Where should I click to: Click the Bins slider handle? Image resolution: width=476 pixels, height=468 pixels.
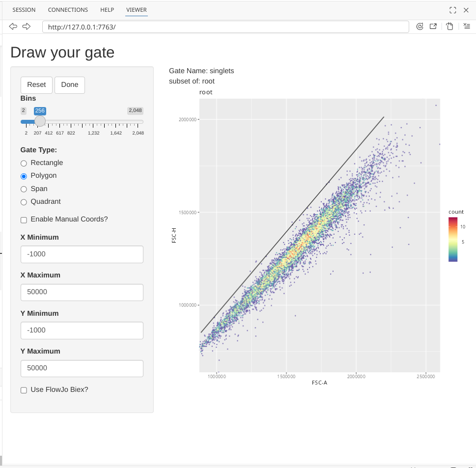[x=40, y=121]
